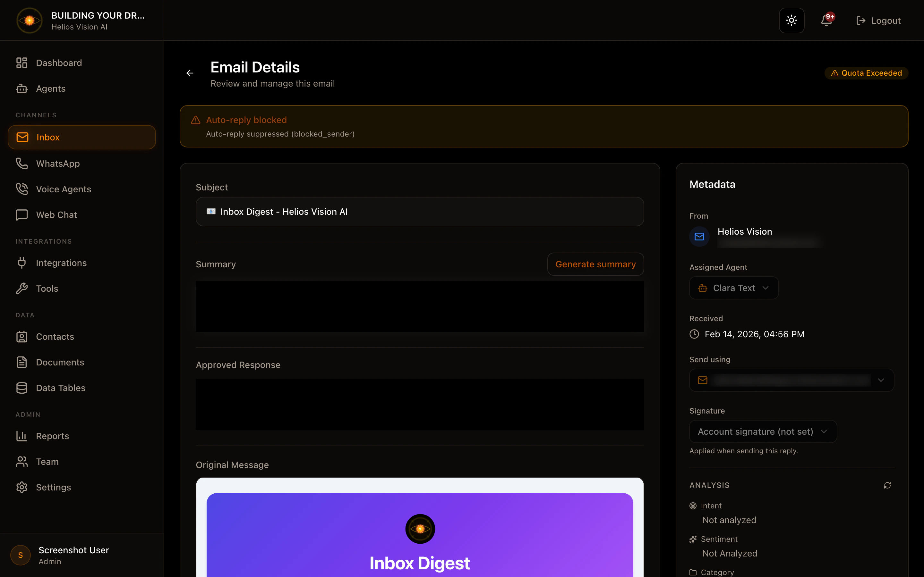
Task: Select the WhatsApp channel icon
Action: click(x=58, y=163)
